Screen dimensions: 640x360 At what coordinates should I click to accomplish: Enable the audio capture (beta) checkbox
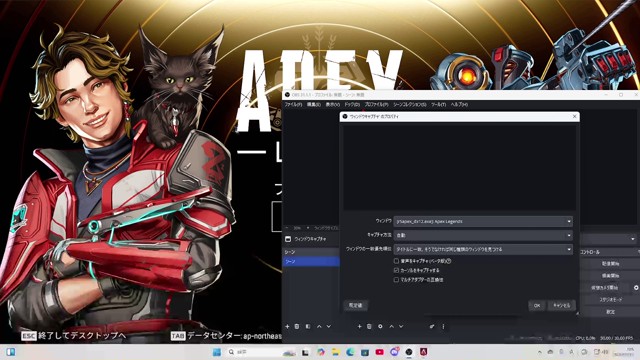click(x=396, y=261)
